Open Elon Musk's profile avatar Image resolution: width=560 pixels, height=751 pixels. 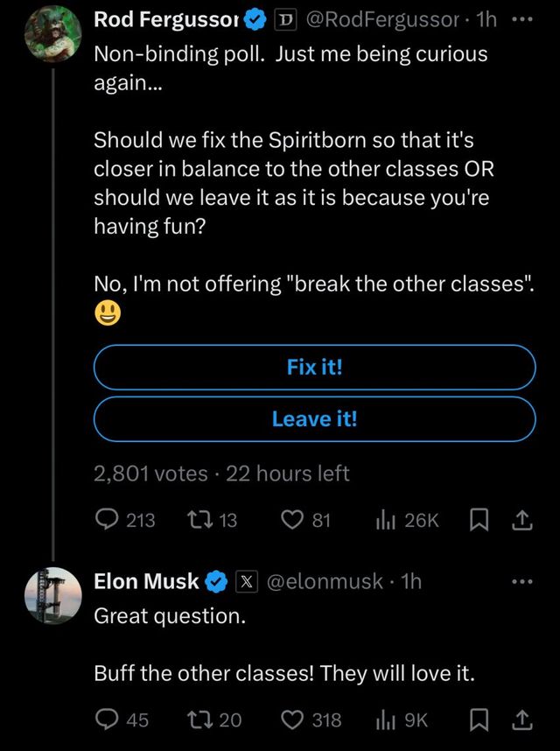[52, 595]
